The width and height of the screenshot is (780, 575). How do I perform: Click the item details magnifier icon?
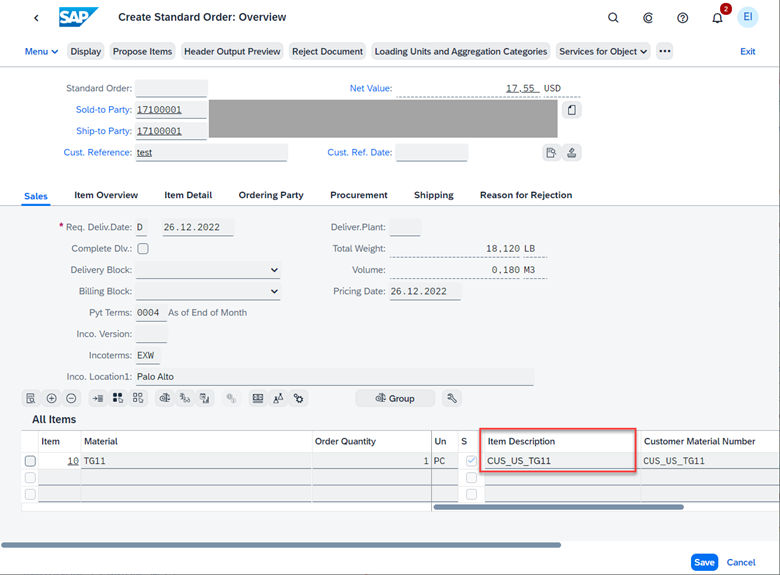pyautogui.click(x=31, y=398)
